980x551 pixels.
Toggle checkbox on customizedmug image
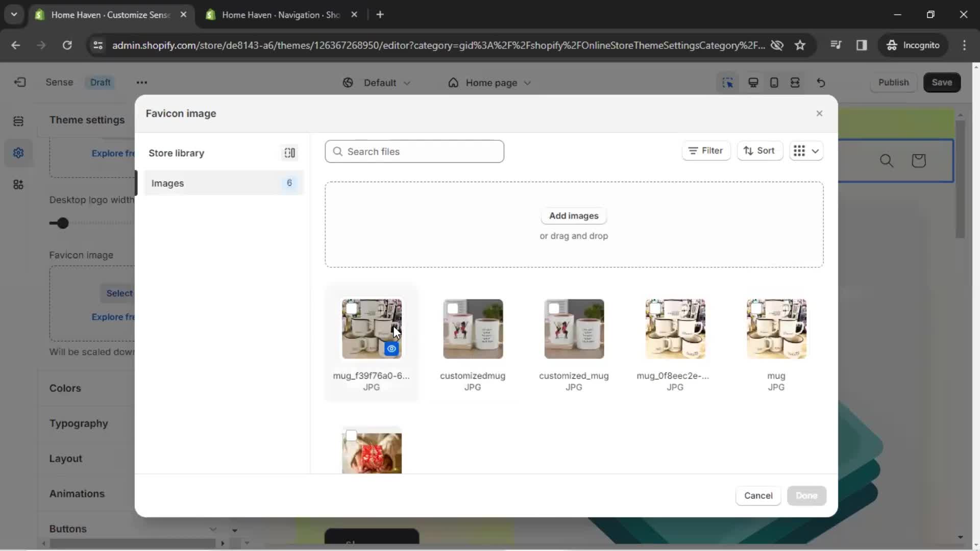coord(452,308)
